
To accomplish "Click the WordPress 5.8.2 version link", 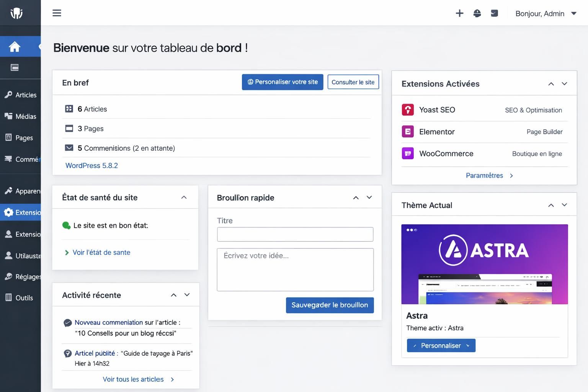I will tap(91, 165).
